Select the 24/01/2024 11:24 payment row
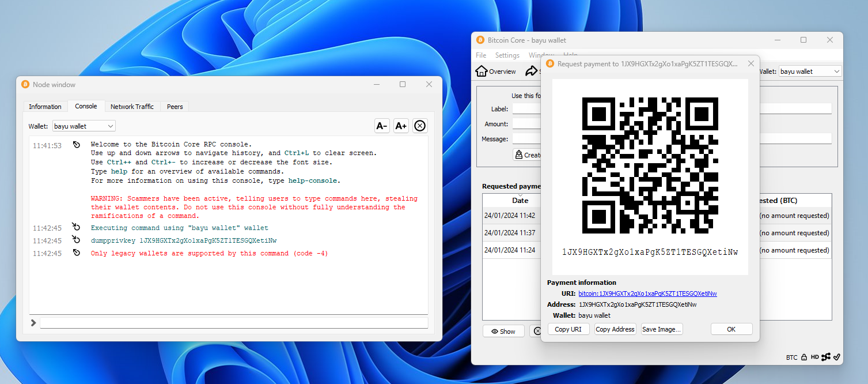This screenshot has width=868, height=384. pyautogui.click(x=511, y=250)
